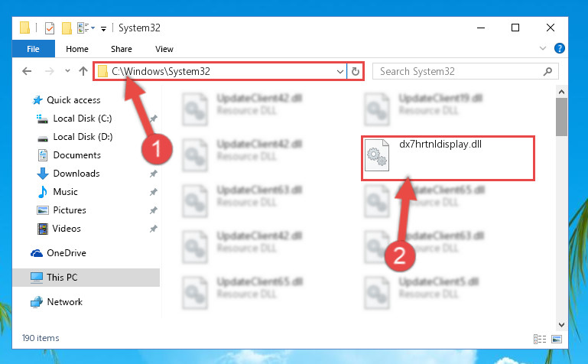Click New Folder icon in title bar
Viewport: 588px width, 364px height.
pyautogui.click(x=67, y=28)
